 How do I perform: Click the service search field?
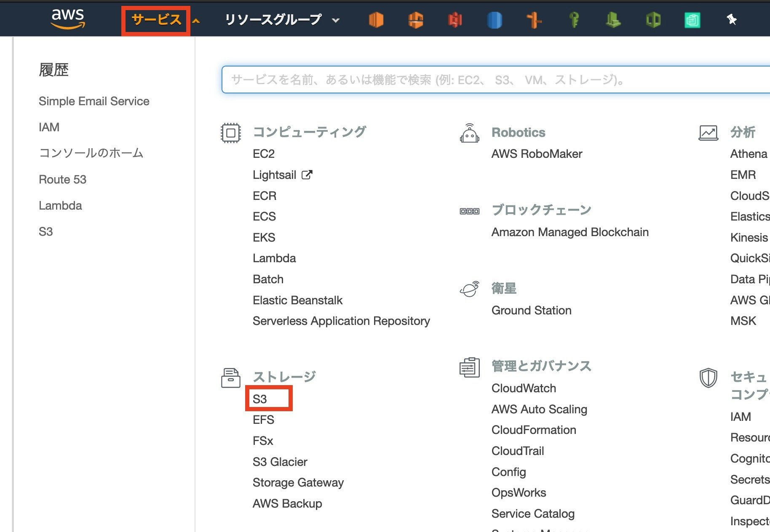495,80
